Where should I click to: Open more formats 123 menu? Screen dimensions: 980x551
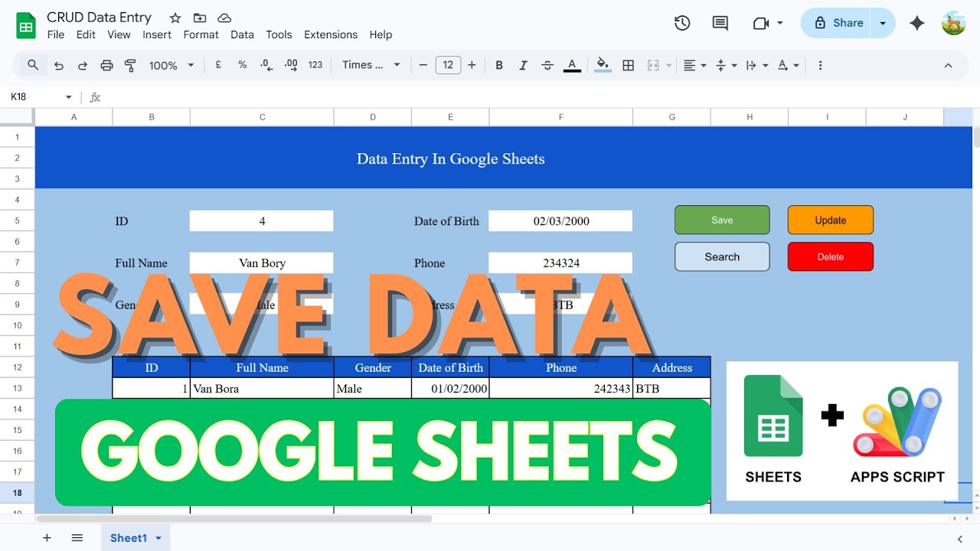coord(315,65)
